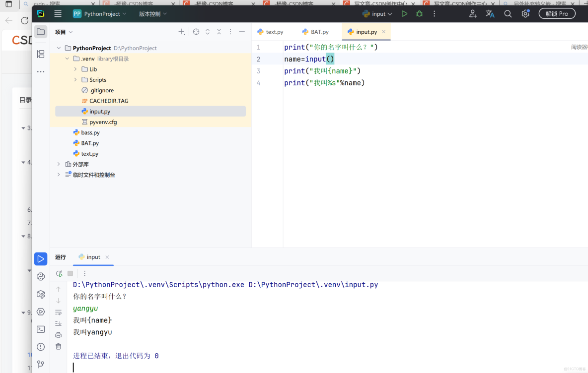Run the current configuration with the green Run icon
588x373 pixels.
(404, 13)
